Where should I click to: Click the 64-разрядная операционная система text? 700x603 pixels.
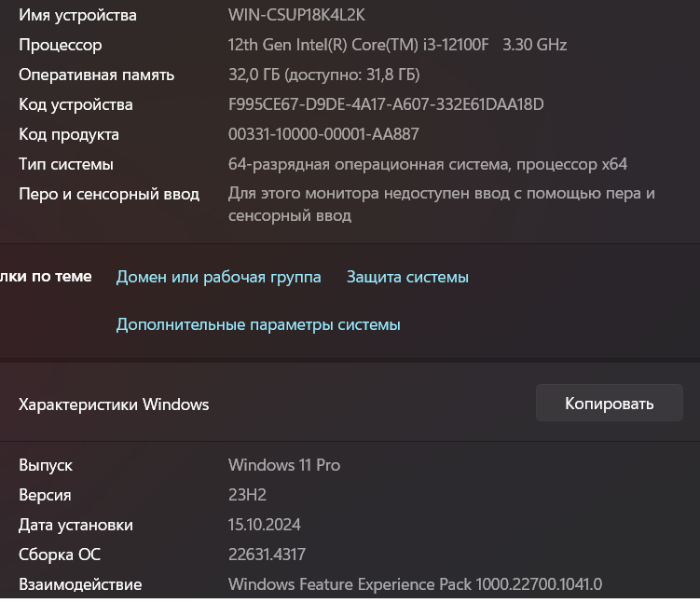[427, 164]
